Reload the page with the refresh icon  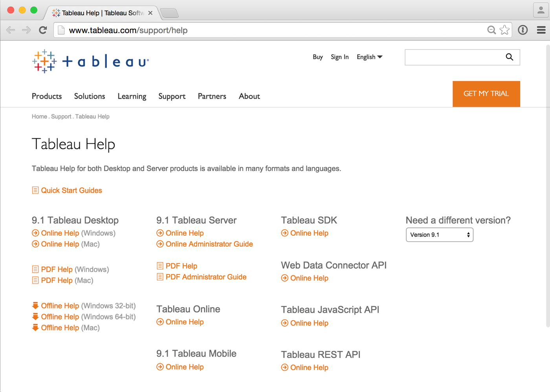click(x=43, y=30)
